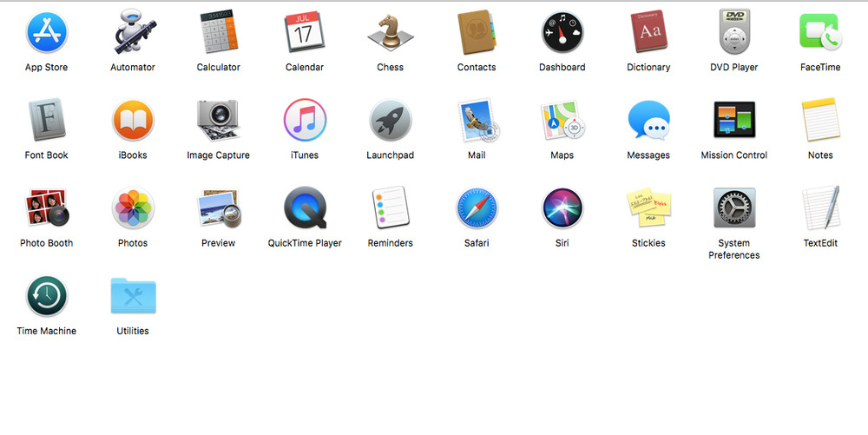Click the "Photo Booth" text label
This screenshot has width=868, height=435.
[x=47, y=243]
